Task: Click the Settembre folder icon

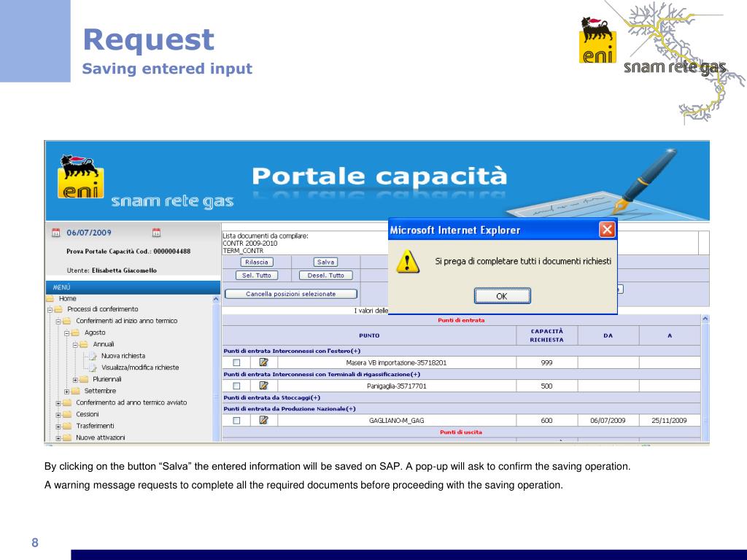Action: [x=76, y=391]
